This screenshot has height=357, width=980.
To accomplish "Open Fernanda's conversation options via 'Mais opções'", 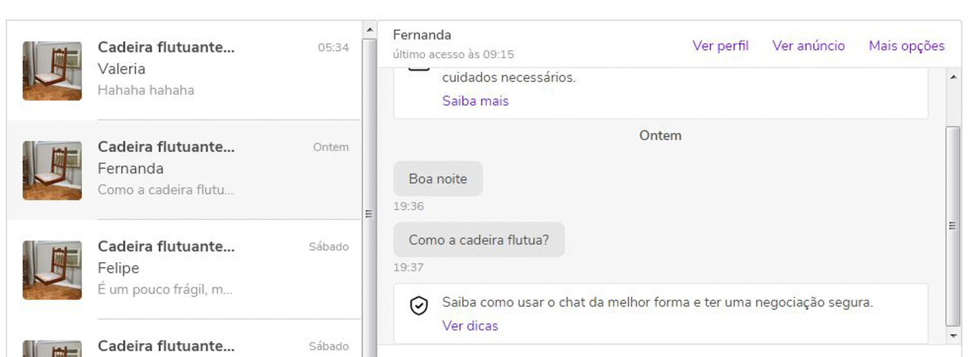I will [x=906, y=46].
